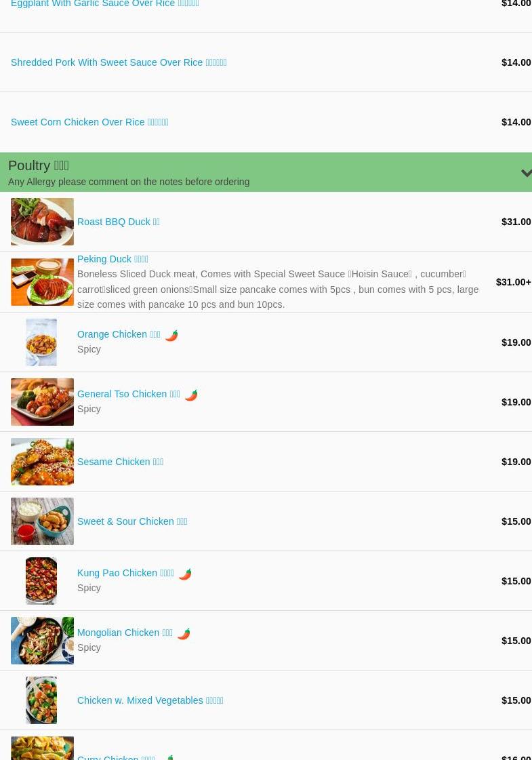Image resolution: width=532 pixels, height=760 pixels.
Task: Click the Kung Pao Chicken thumbnail
Action: pos(41,580)
